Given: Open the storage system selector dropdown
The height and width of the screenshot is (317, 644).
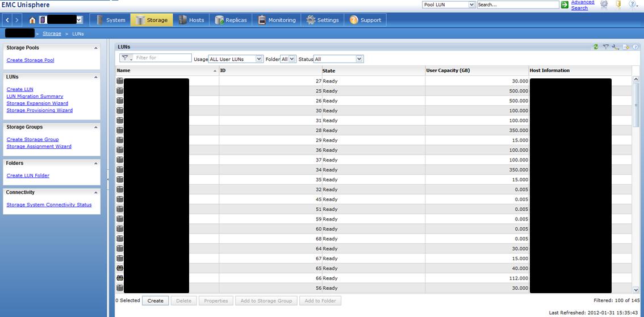Looking at the screenshot, I should [80, 20].
